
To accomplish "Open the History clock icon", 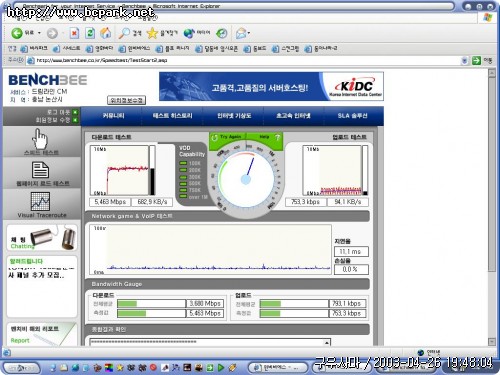I will point(222,33).
